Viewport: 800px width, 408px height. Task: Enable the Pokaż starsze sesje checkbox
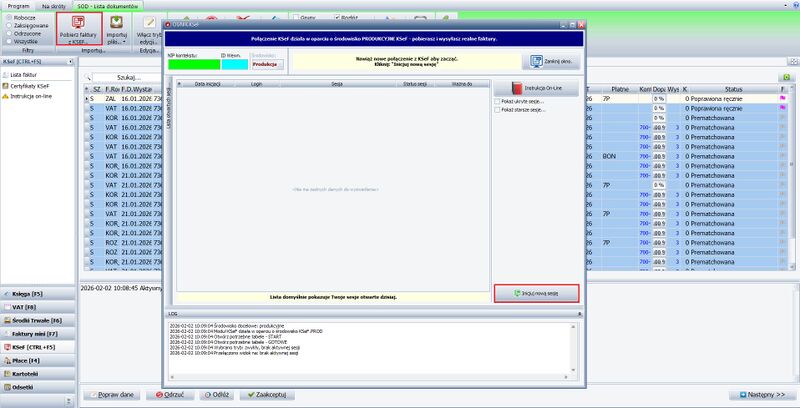pyautogui.click(x=499, y=110)
